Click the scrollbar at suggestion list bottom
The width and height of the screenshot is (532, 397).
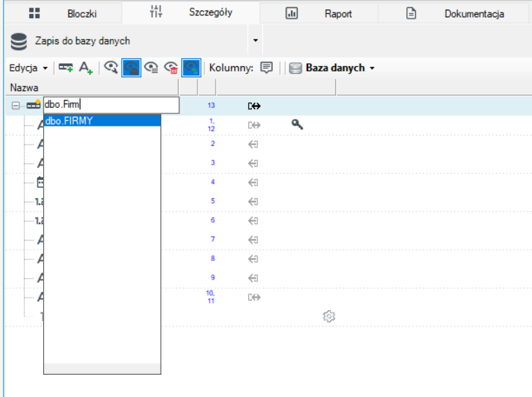(102, 368)
